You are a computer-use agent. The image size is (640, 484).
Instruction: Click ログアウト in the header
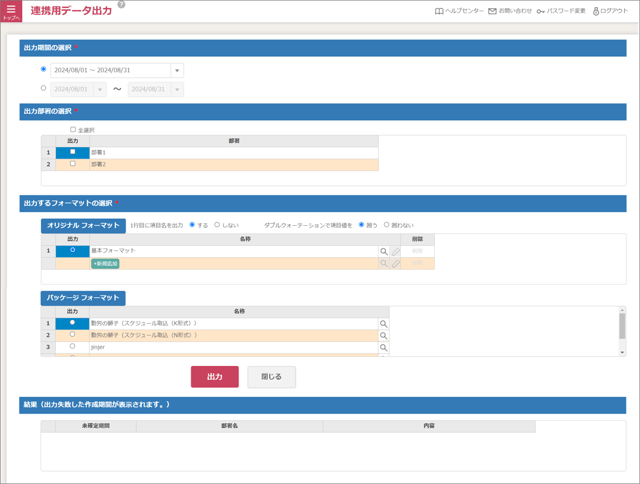pyautogui.click(x=610, y=11)
